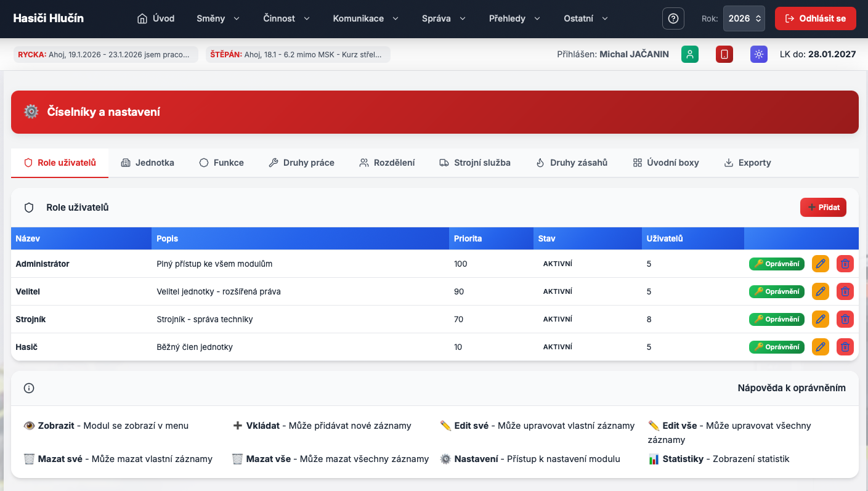Open the Rok year selector
The height and width of the screenshot is (491, 868).
[744, 18]
